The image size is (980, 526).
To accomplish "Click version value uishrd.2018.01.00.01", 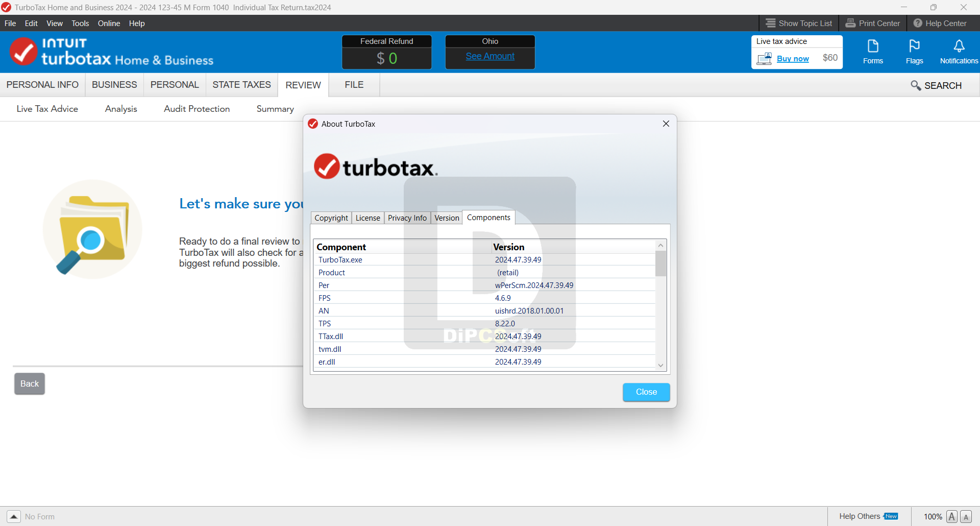I will click(529, 310).
